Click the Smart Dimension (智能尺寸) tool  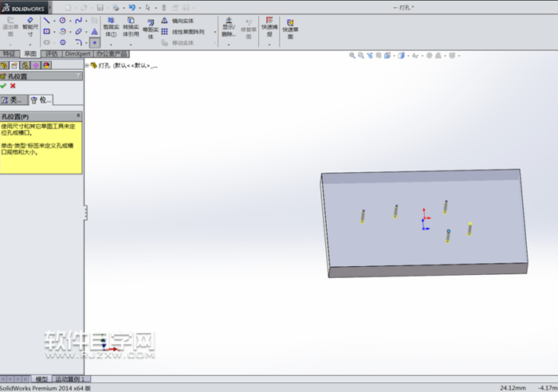(x=30, y=27)
